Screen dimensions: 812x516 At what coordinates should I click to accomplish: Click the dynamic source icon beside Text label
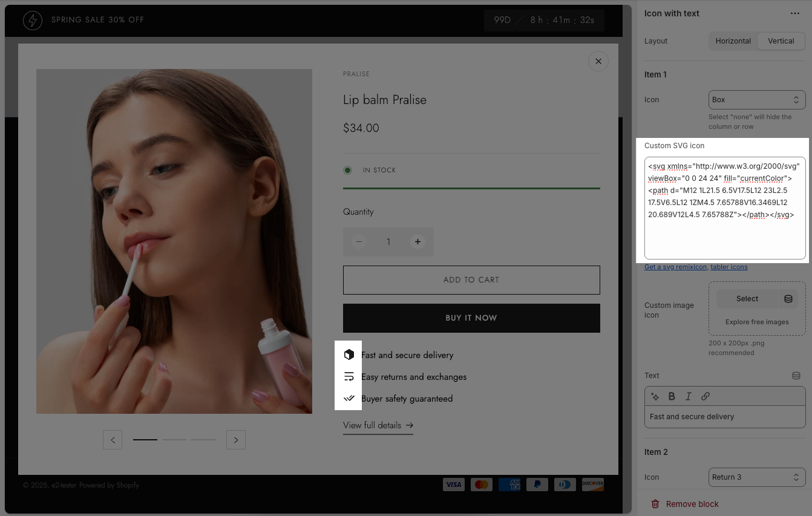(x=796, y=376)
